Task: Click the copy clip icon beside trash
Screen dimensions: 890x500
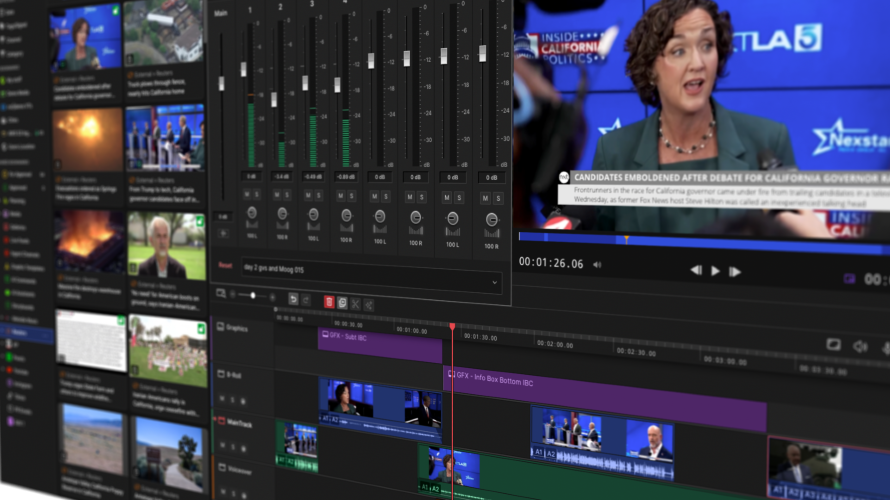Action: [342, 303]
